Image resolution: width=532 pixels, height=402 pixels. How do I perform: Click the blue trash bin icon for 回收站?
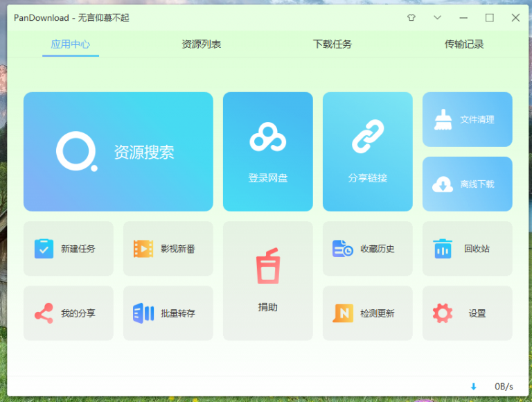pos(443,249)
